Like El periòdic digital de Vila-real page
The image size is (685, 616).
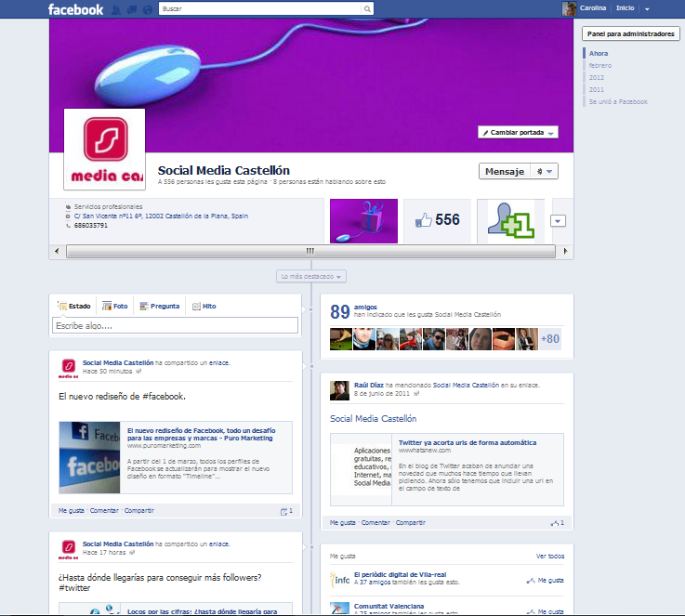click(x=546, y=580)
